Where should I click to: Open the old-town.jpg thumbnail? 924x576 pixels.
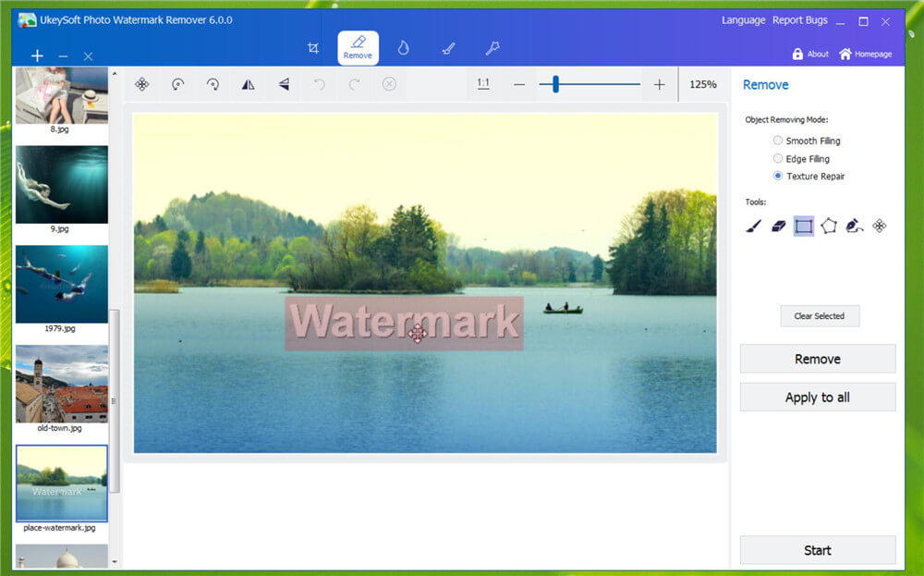click(61, 382)
